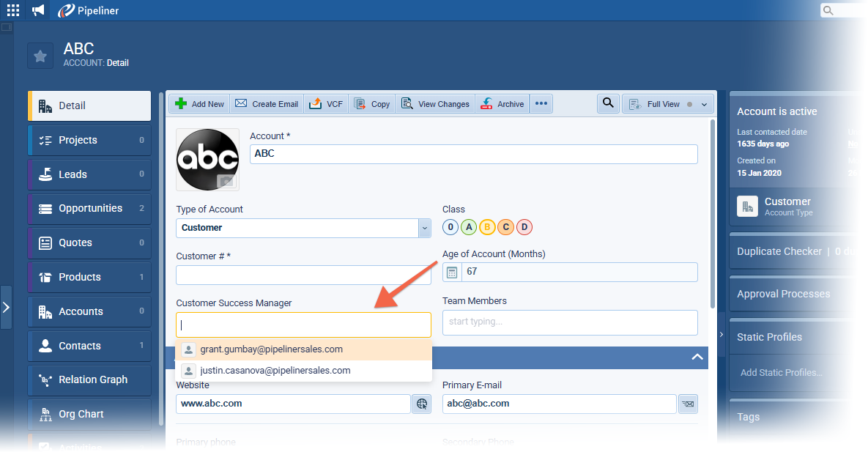Image resolution: width=868 pixels, height=452 pixels.
Task: Click the camera icon on ABC logo
Action: point(227,181)
